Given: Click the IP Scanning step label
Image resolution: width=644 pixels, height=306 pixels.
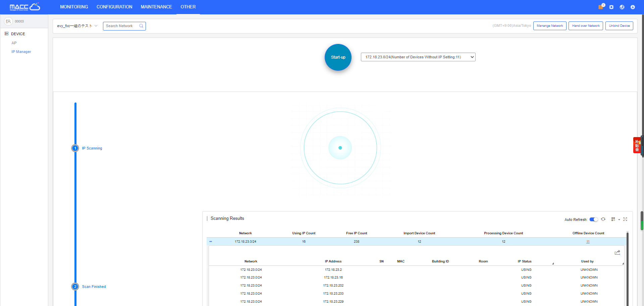Looking at the screenshot, I should pyautogui.click(x=92, y=148).
